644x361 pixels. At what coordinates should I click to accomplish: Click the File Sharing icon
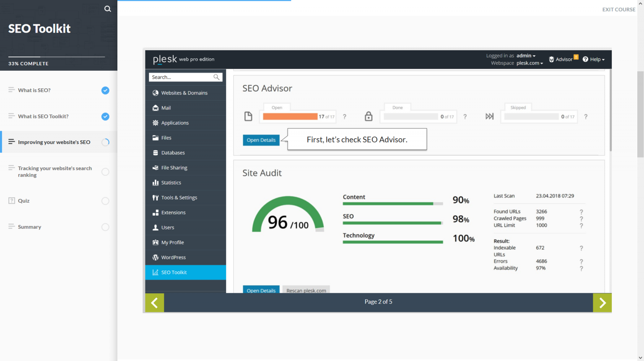point(156,168)
